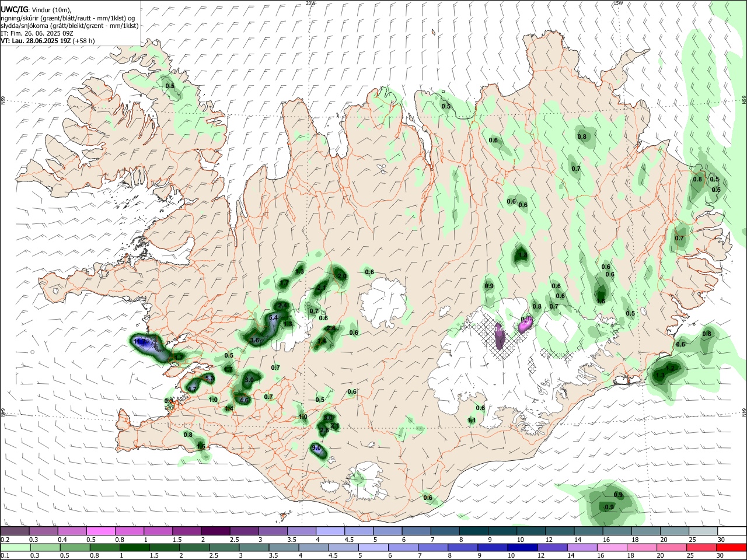Click the 2.4 precipitation value on the map
Screen dimensions: 747x560
(x=283, y=305)
